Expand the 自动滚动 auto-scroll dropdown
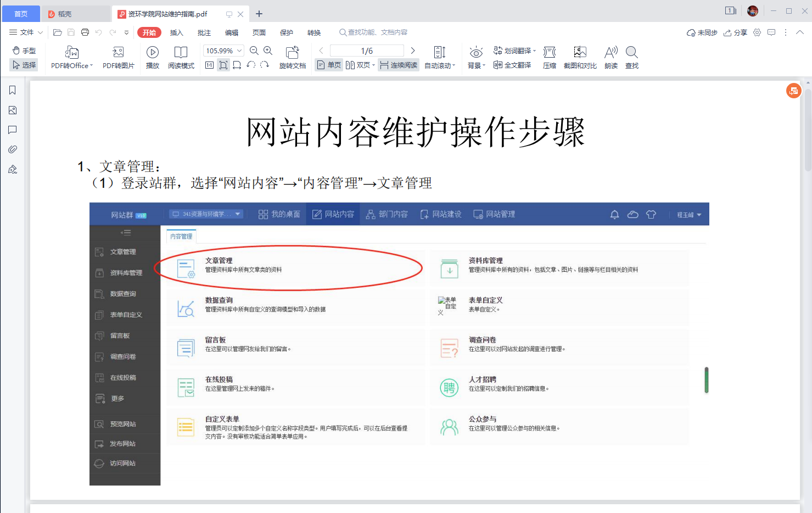This screenshot has width=812, height=513. (x=453, y=65)
